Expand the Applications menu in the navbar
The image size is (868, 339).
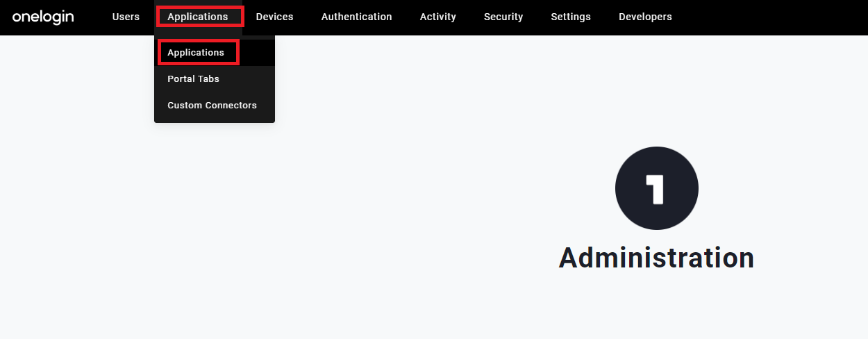pyautogui.click(x=198, y=17)
